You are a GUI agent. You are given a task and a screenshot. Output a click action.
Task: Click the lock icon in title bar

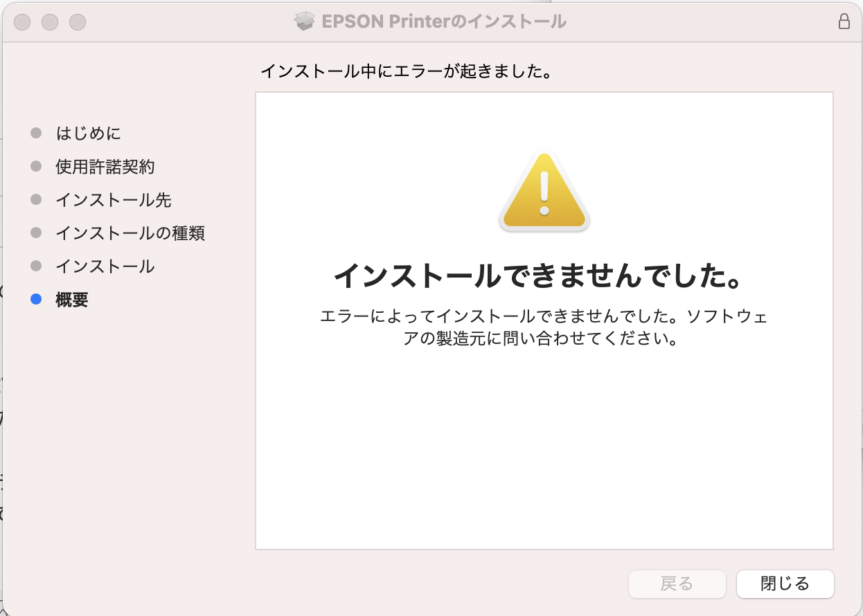tap(844, 21)
